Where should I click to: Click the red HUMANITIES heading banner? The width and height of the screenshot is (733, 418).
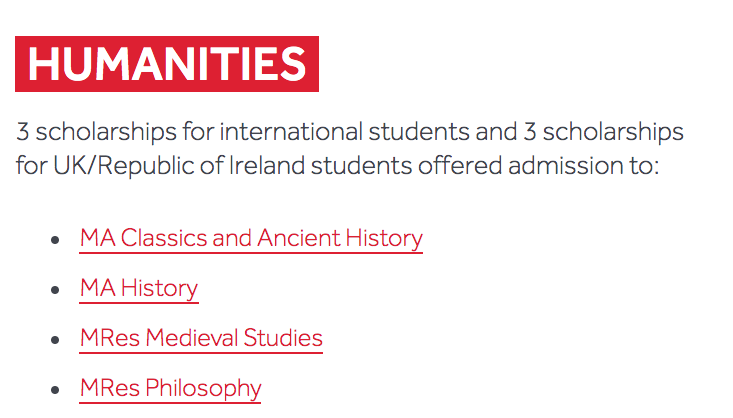[167, 64]
